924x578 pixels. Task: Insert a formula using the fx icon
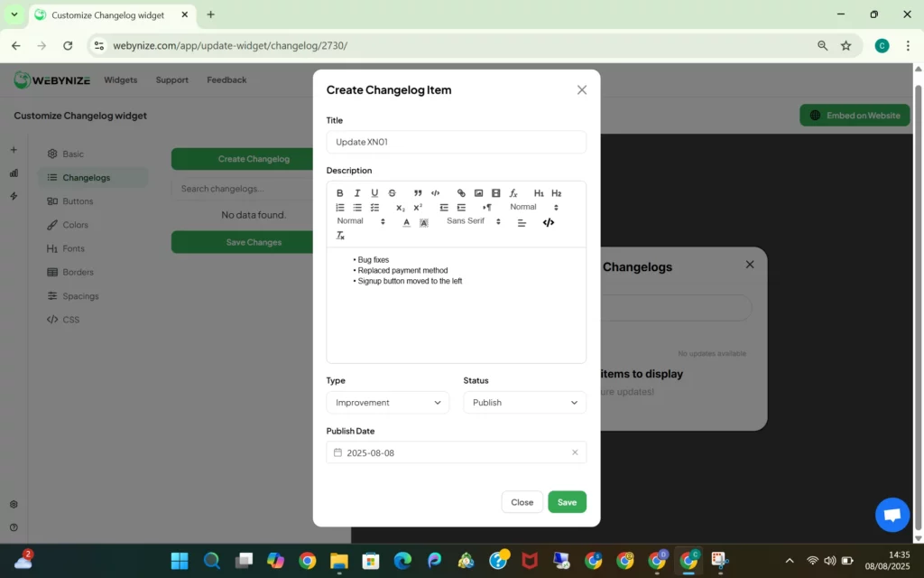pos(513,192)
